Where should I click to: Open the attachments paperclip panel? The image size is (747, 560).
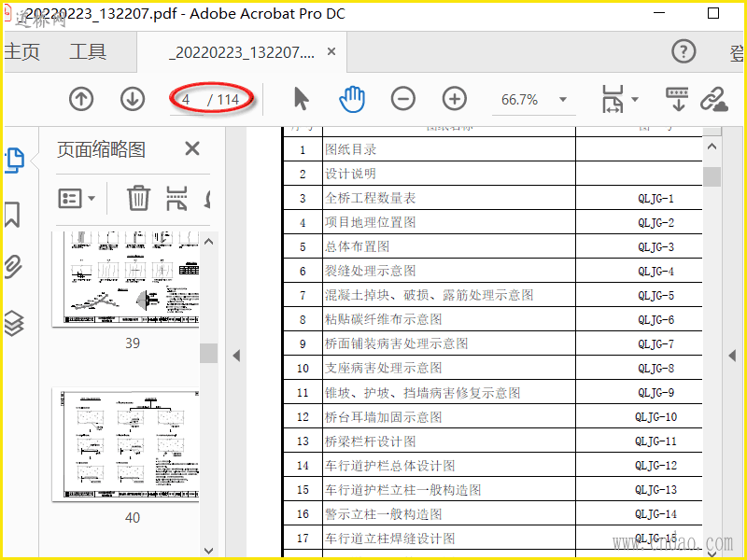[x=13, y=267]
